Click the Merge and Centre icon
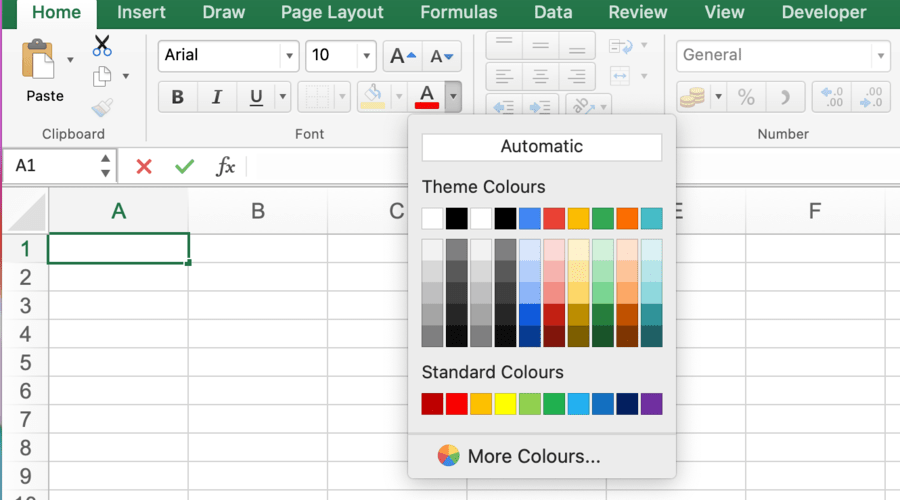 (x=620, y=76)
